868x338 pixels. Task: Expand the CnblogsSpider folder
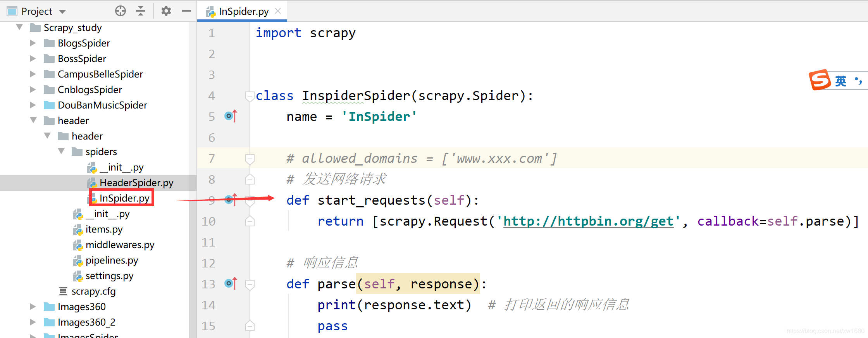[x=33, y=90]
